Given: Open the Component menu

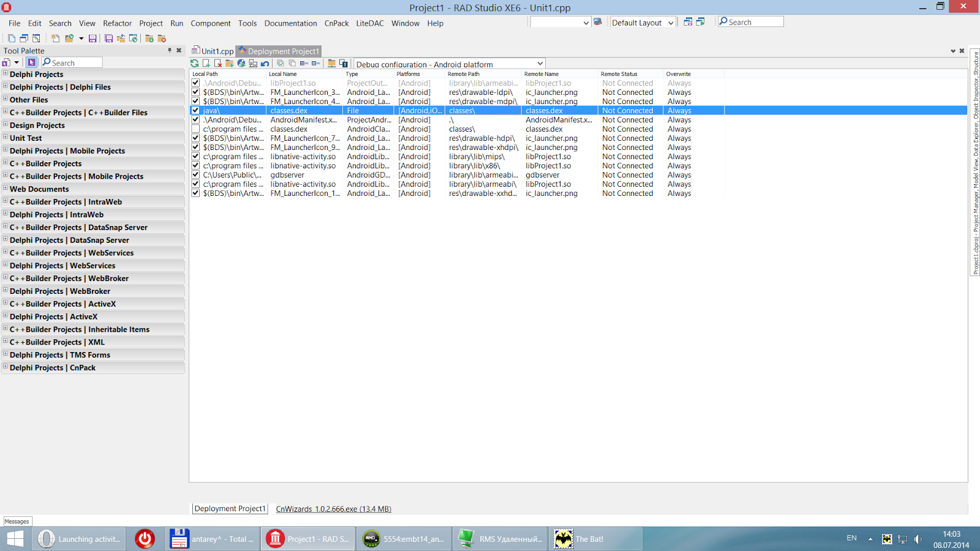Looking at the screenshot, I should tap(210, 23).
